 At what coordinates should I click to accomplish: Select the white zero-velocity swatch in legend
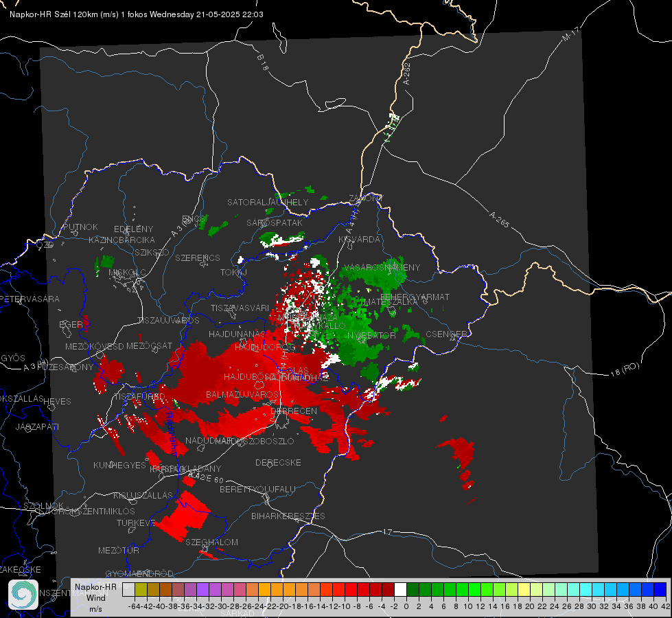tap(400, 589)
